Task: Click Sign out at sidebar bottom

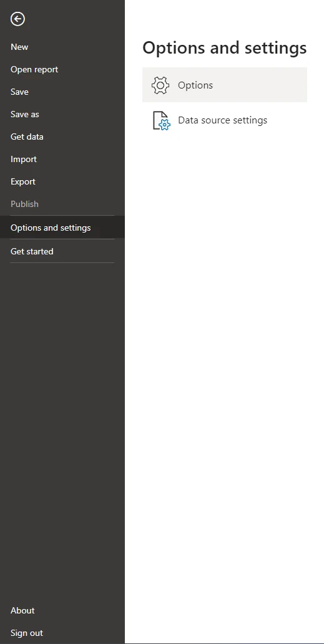Action: click(27, 633)
